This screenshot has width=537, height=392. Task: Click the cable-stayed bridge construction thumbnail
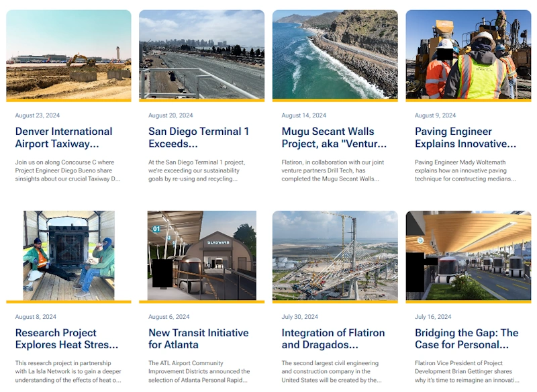(335, 255)
